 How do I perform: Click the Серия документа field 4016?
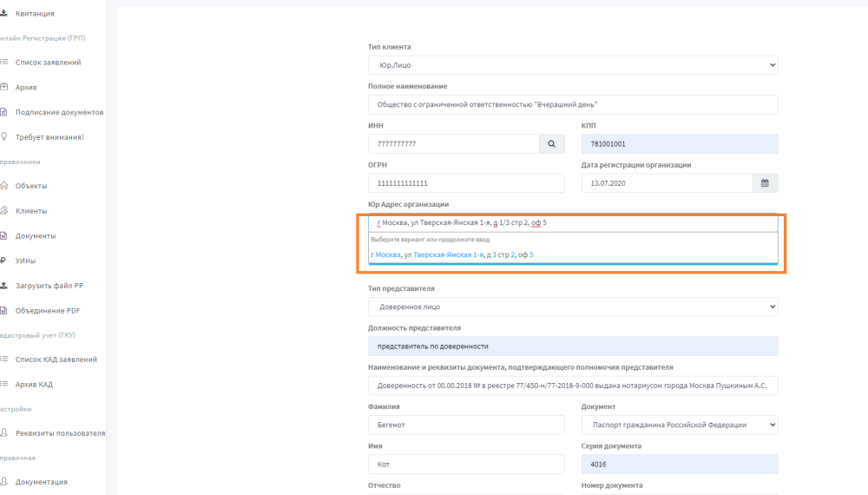coord(680,464)
